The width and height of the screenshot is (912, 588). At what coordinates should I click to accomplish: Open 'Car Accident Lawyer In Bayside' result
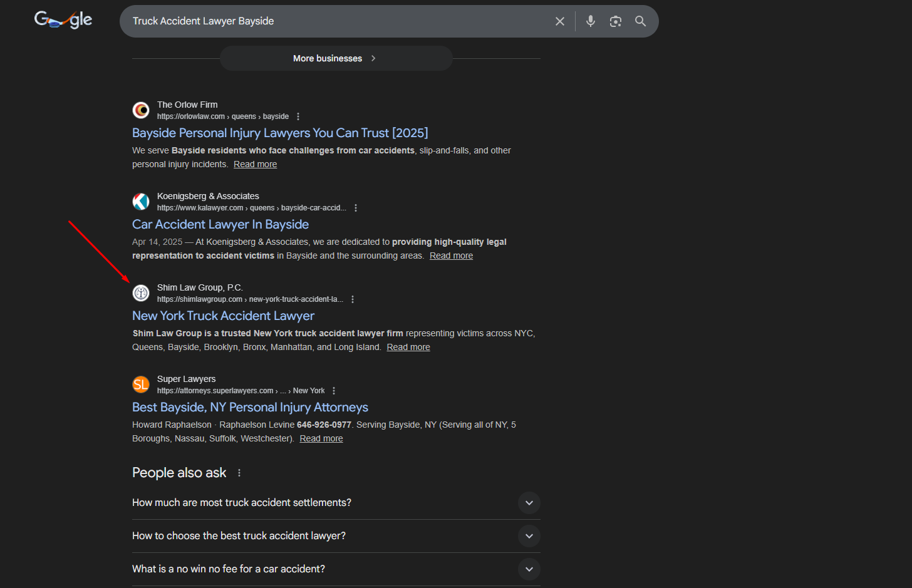pos(220,224)
